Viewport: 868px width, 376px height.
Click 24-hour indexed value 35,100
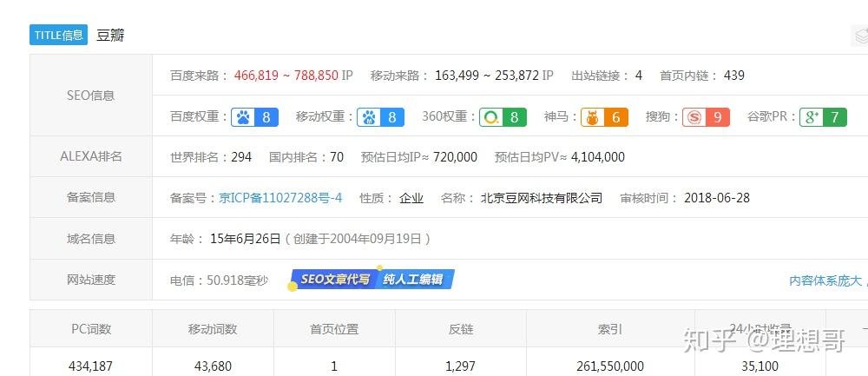(x=759, y=366)
